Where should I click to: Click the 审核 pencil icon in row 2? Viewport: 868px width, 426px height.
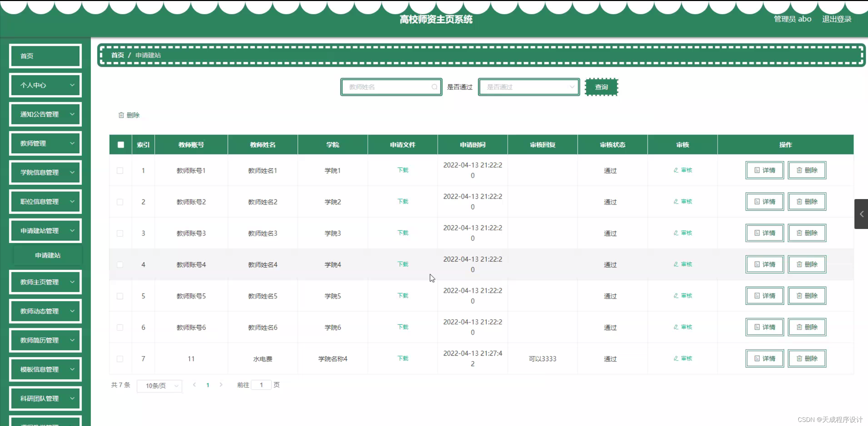676,201
